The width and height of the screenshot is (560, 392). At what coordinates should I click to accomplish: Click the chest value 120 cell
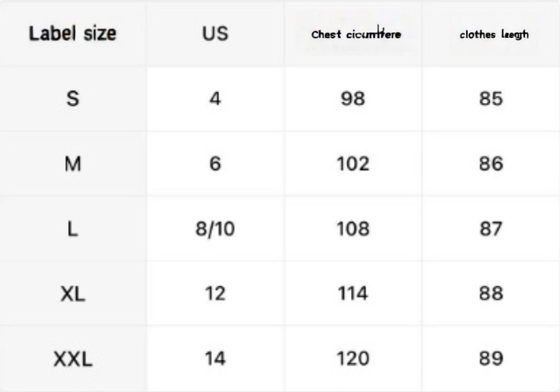pos(352,358)
